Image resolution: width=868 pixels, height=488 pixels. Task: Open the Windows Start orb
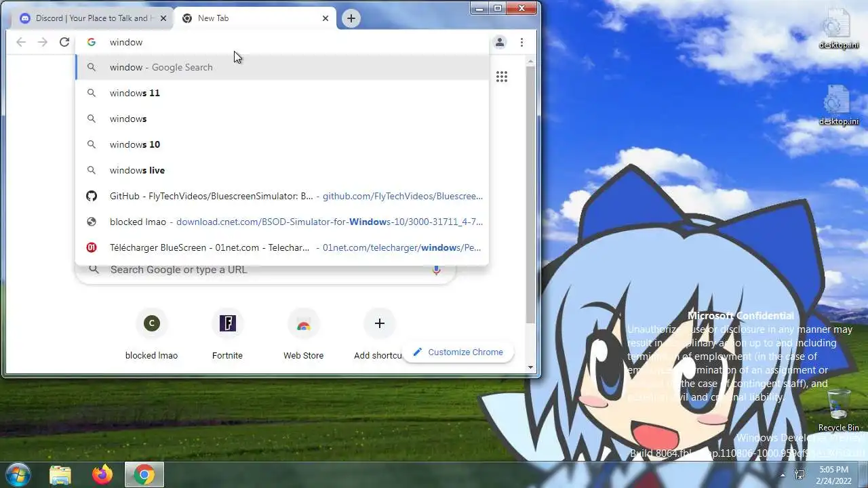18,474
